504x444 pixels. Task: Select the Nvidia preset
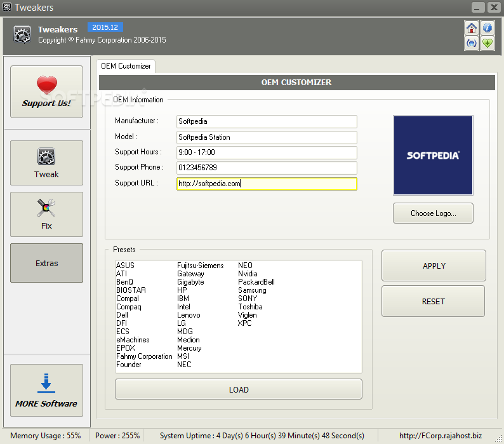pos(248,274)
